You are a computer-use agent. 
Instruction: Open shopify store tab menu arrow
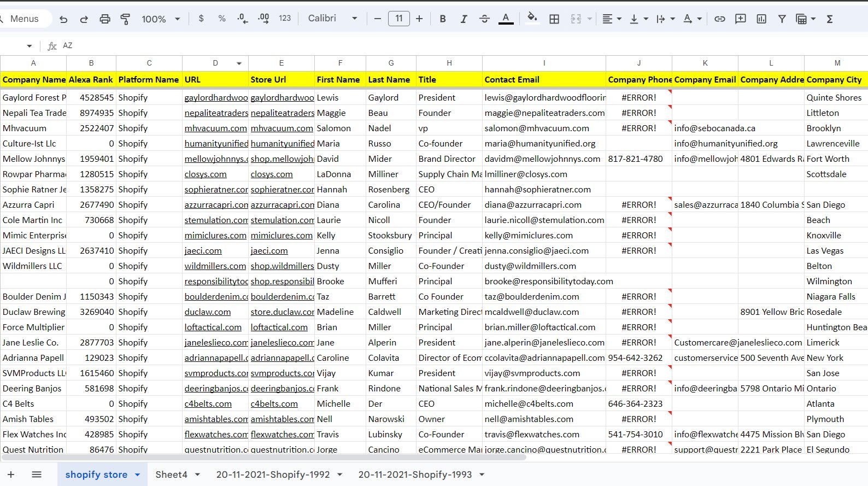(137, 475)
